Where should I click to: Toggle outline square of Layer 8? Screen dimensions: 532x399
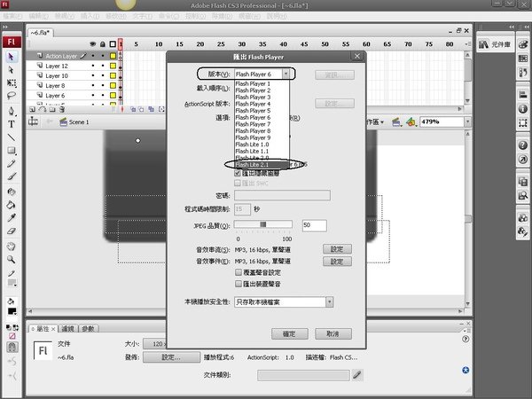113,85
